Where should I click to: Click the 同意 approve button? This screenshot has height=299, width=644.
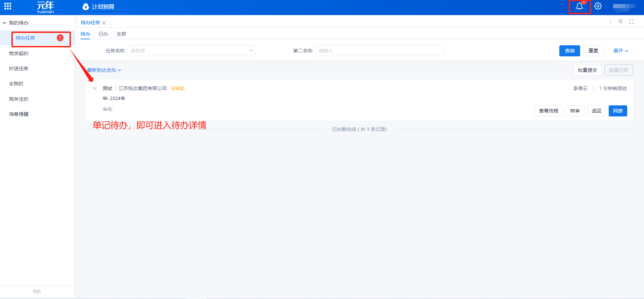(x=617, y=111)
